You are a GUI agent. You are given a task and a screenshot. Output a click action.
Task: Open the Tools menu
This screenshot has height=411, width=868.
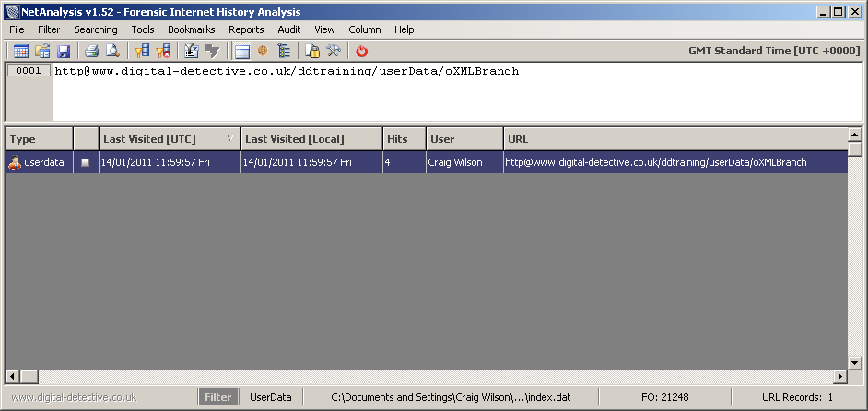(x=143, y=29)
